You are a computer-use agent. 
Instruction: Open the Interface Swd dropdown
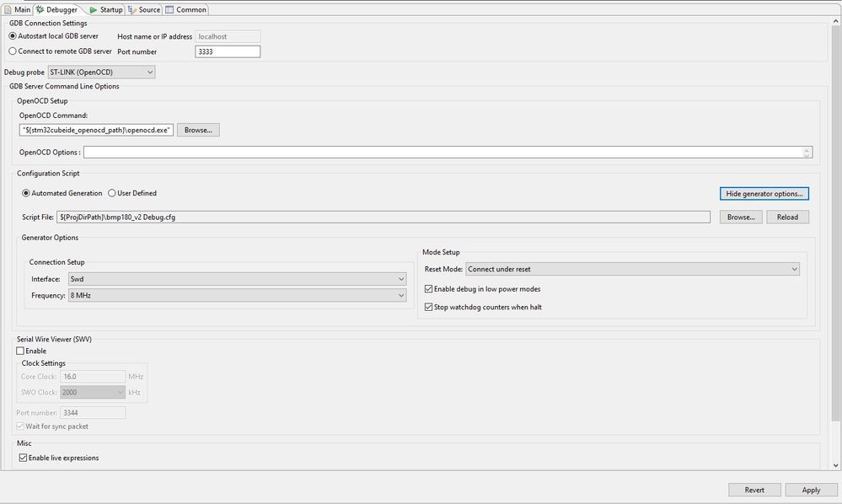(x=238, y=279)
